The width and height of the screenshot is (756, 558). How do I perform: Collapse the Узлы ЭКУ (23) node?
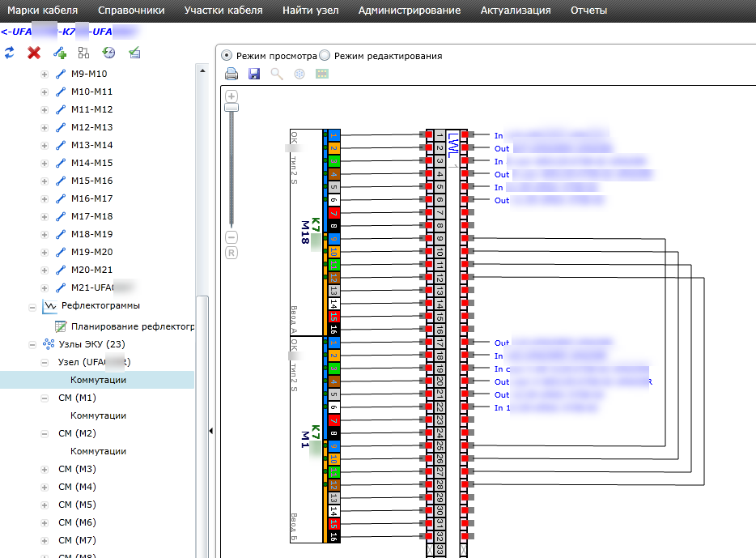pyautogui.click(x=32, y=345)
